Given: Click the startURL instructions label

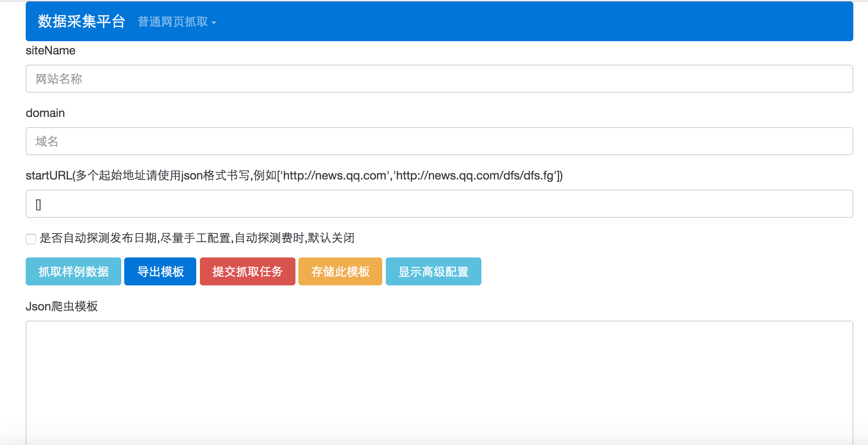Looking at the screenshot, I should click(x=294, y=175).
